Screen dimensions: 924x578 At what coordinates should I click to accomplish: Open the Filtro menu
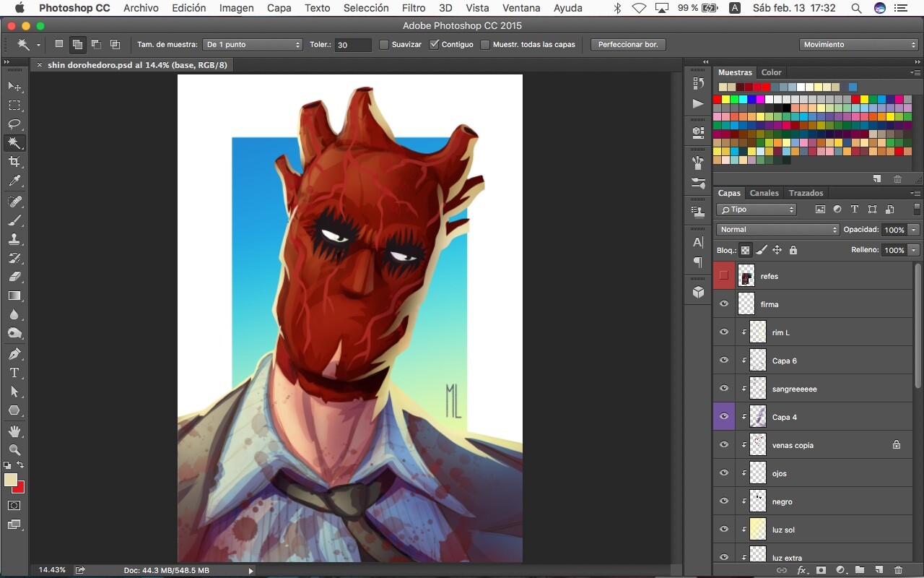coord(414,8)
